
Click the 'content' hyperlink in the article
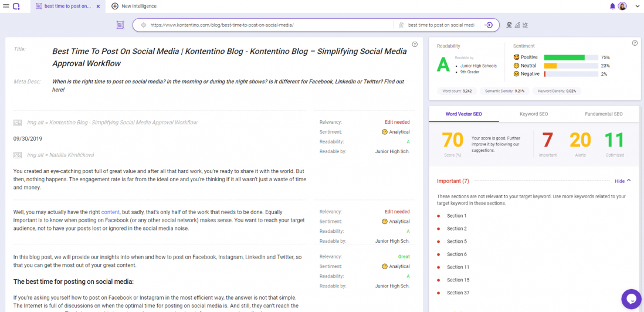(x=110, y=212)
